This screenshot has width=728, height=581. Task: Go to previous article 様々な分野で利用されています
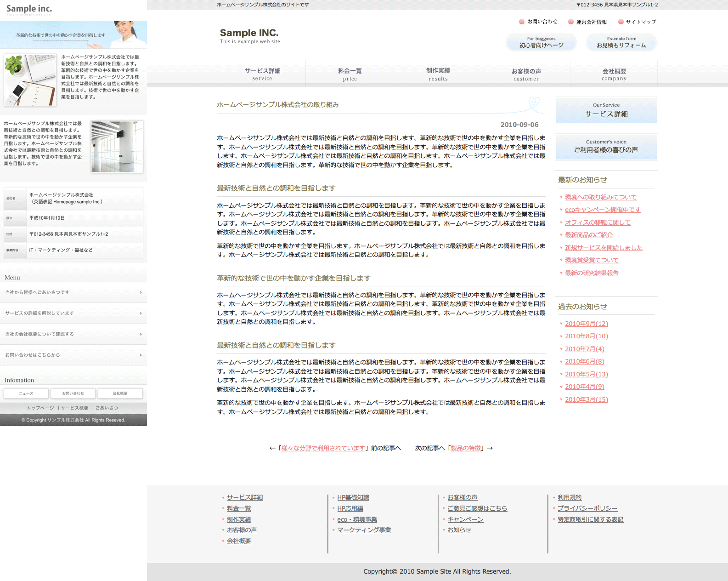[x=323, y=448]
